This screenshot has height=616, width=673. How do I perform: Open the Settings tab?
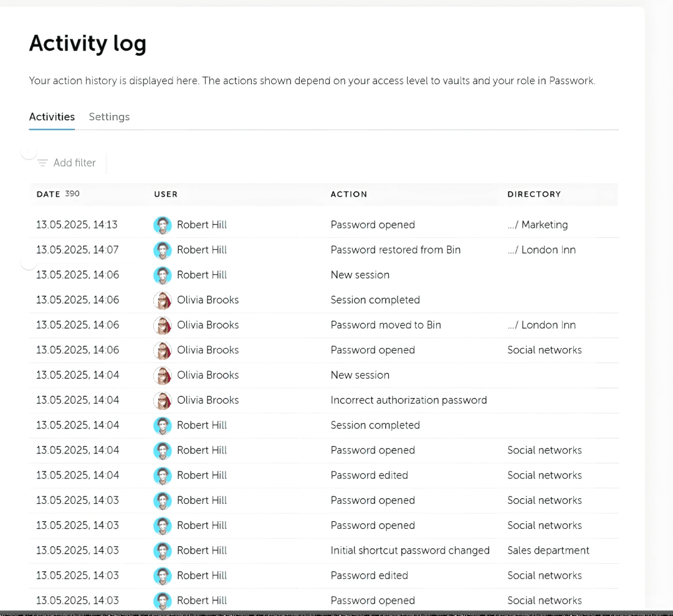click(109, 116)
